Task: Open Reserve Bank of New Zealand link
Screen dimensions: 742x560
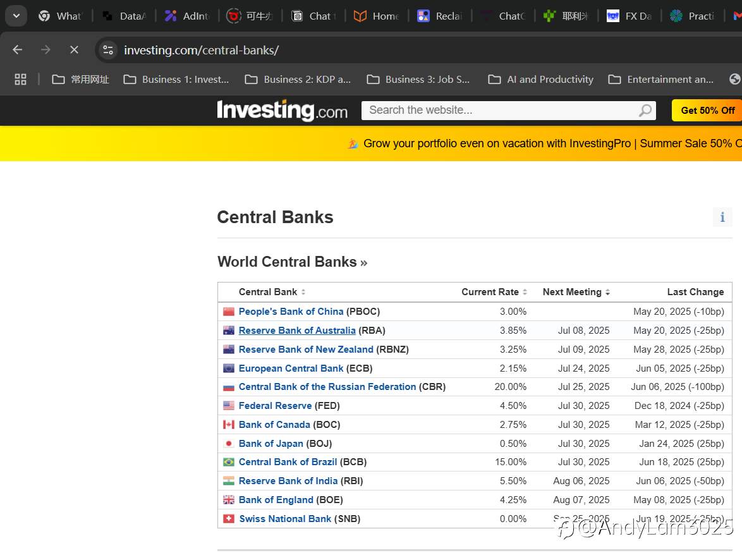Action: tap(306, 350)
